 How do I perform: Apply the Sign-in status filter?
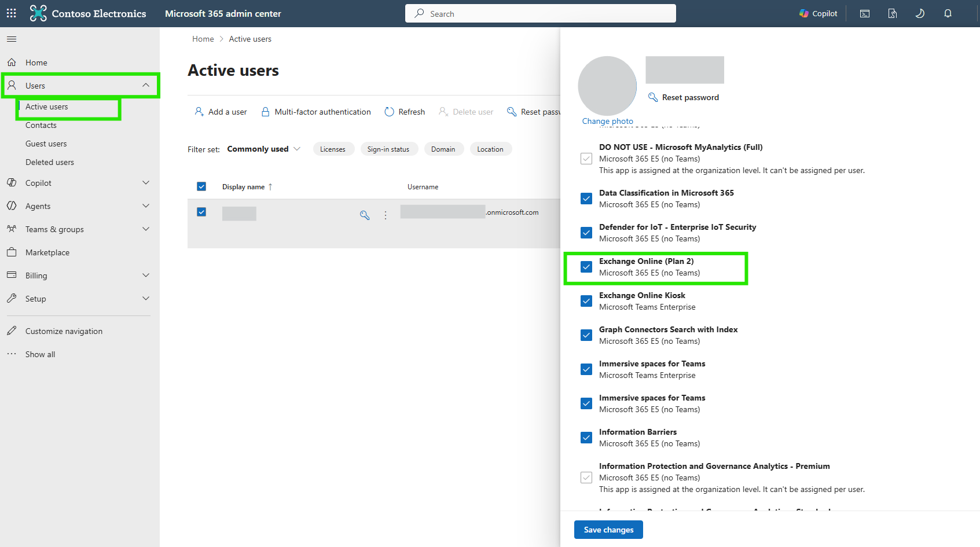(388, 149)
